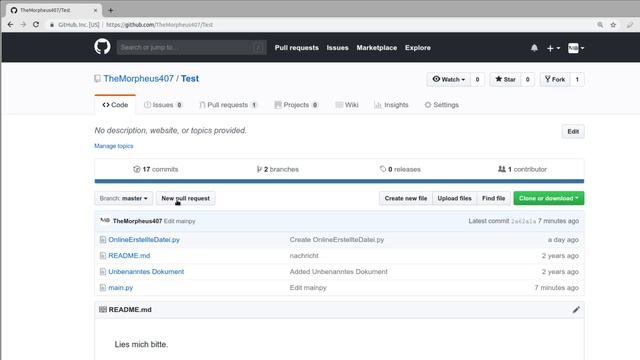The height and width of the screenshot is (360, 640).
Task: Open the user avatar menu
Action: tap(576, 48)
